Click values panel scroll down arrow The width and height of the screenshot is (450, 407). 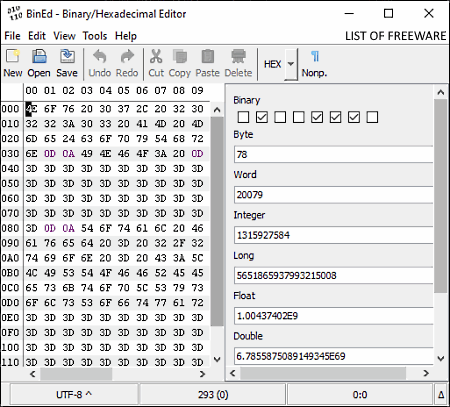(x=441, y=359)
